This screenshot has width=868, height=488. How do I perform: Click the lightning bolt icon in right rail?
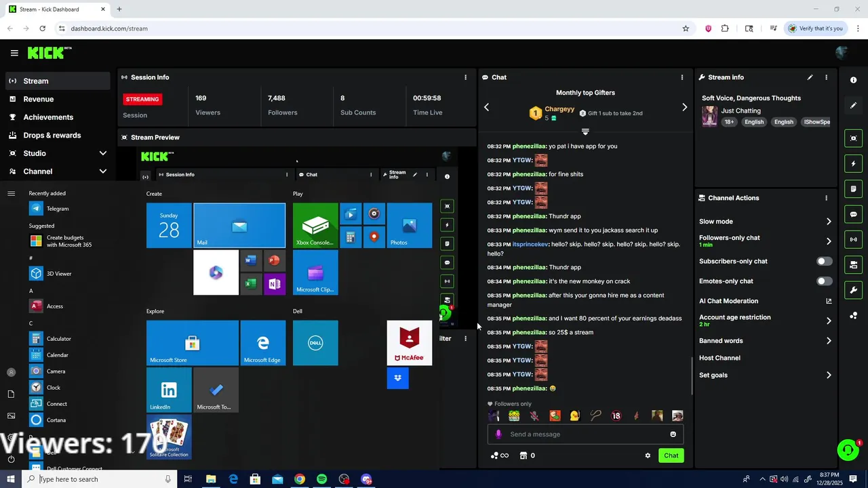point(853,163)
